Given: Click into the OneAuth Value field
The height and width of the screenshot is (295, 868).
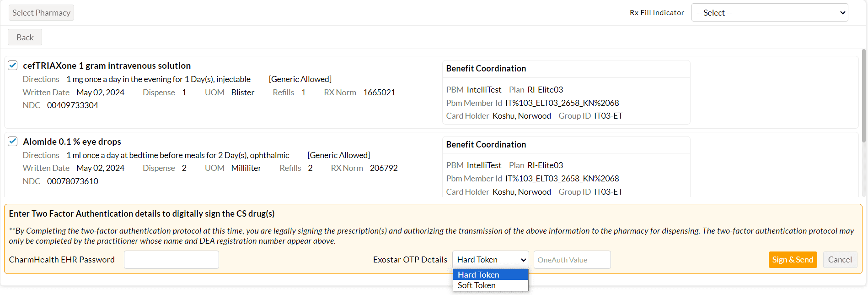Looking at the screenshot, I should (x=572, y=260).
